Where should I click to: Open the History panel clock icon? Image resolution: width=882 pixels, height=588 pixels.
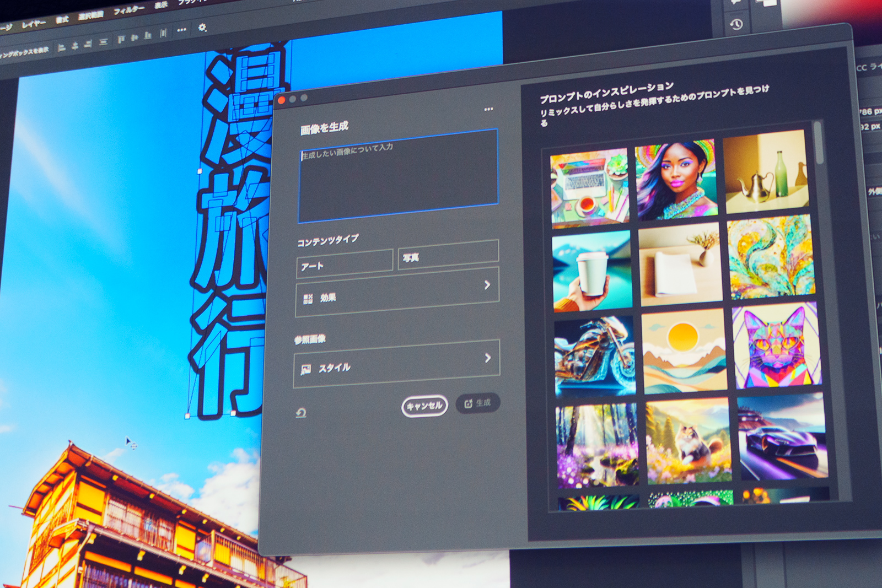pyautogui.click(x=736, y=24)
